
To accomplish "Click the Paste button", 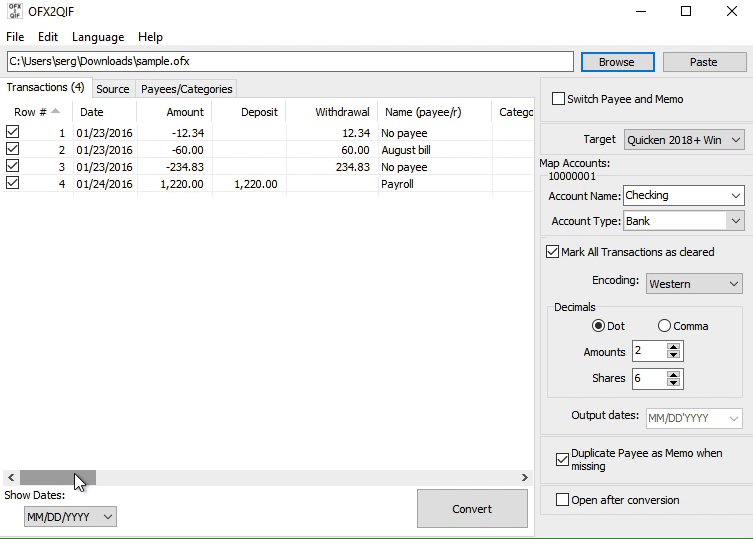I will click(x=704, y=62).
